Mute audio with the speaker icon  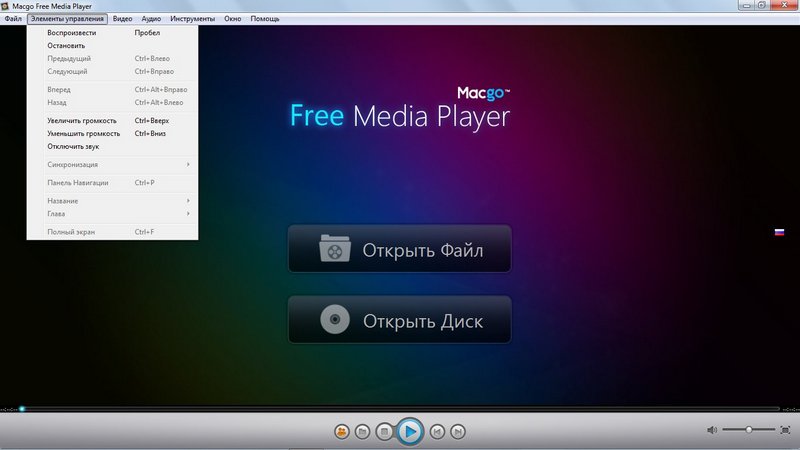tap(712, 430)
